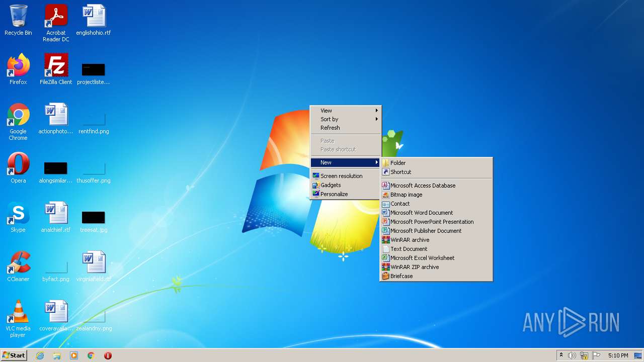Open Action Center flag icon
Viewport: 644px width, 362px height.
596,355
